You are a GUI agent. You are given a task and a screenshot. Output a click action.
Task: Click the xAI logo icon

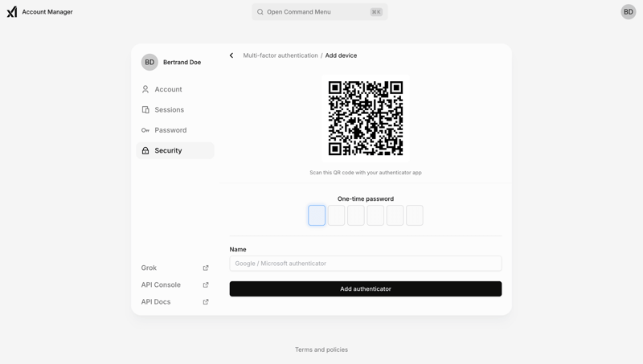[12, 12]
